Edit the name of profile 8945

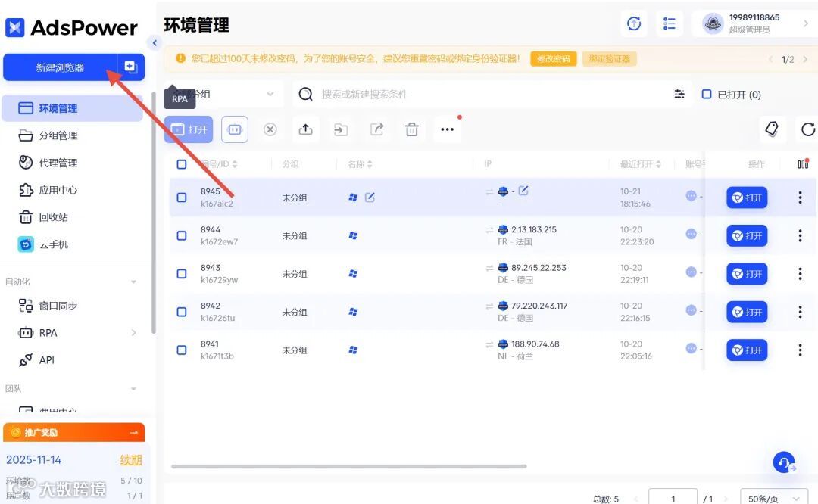370,197
